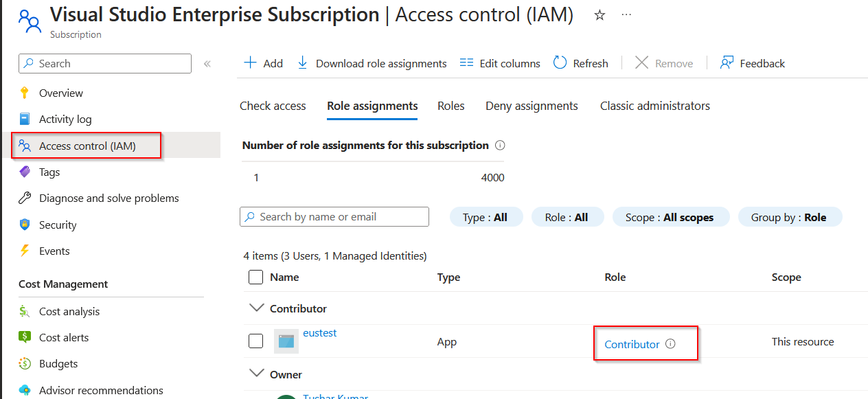Click the Advisor recommendations cloud icon
The width and height of the screenshot is (868, 399).
click(25, 390)
